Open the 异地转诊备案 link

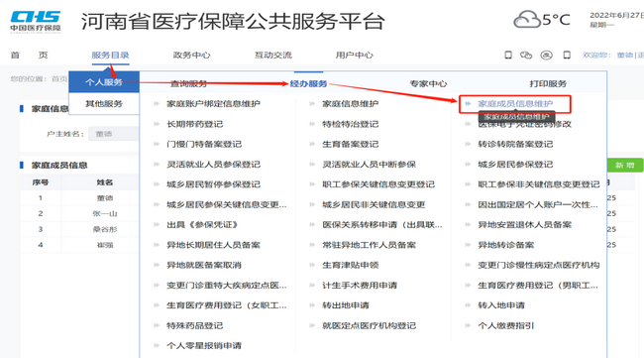pyautogui.click(x=506, y=245)
